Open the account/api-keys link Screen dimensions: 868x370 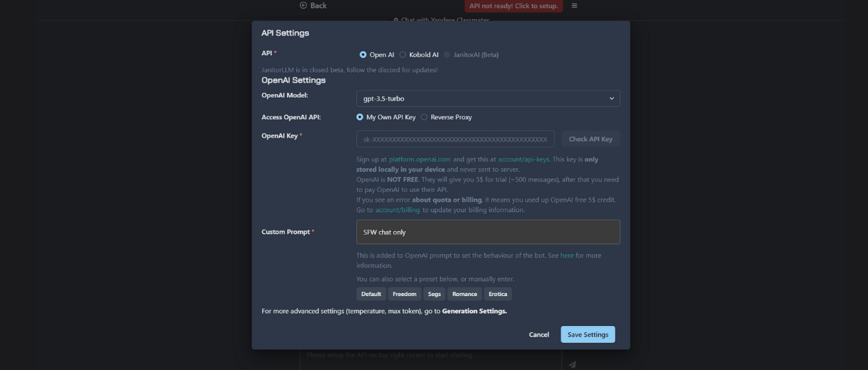point(524,159)
